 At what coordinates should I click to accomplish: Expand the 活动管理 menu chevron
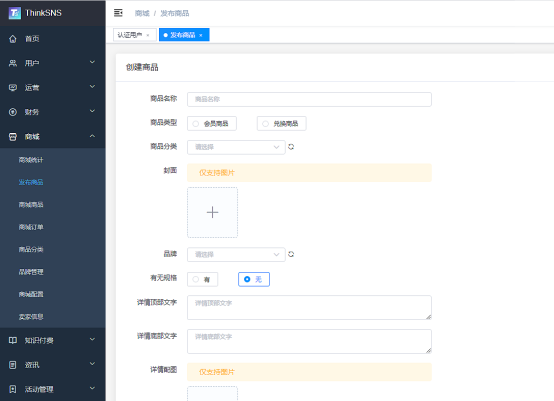[x=92, y=388]
